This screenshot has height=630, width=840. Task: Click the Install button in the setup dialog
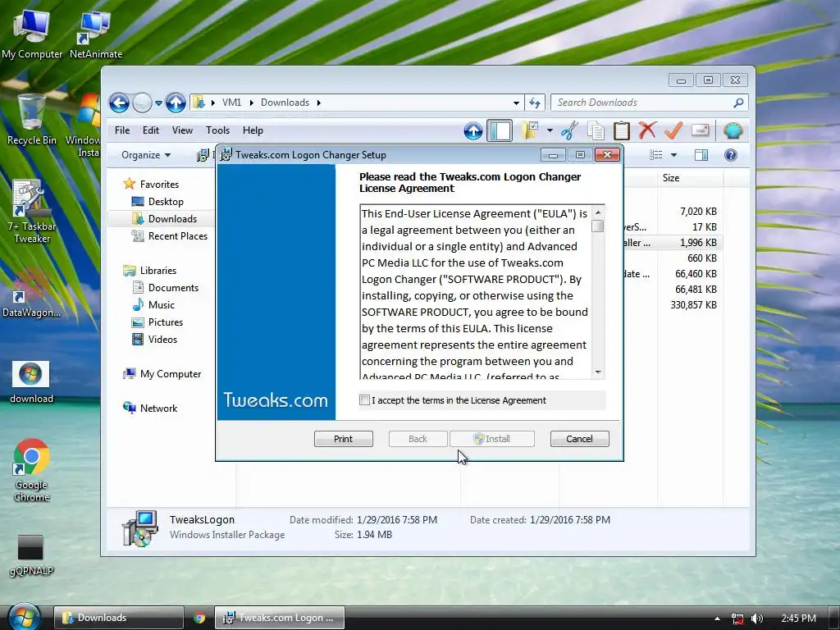pyautogui.click(x=492, y=439)
